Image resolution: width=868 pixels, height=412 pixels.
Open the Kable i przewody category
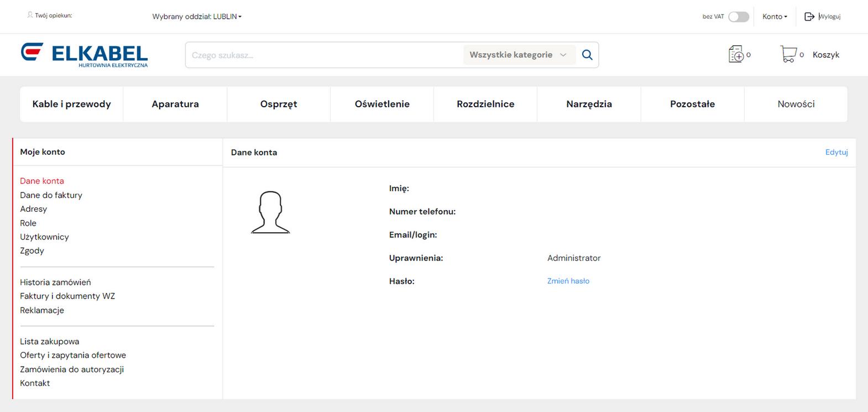tap(72, 104)
